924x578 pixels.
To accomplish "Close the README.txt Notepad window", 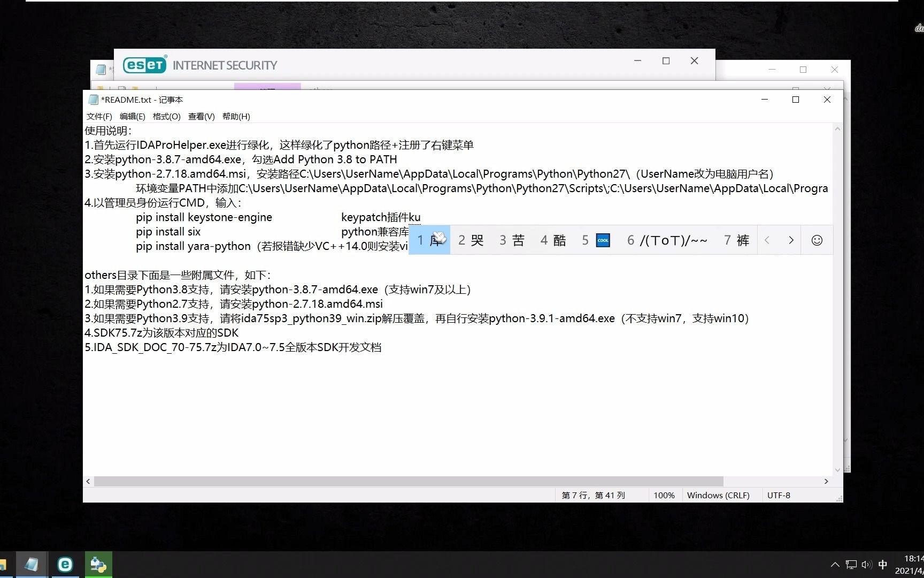I will pyautogui.click(x=827, y=100).
